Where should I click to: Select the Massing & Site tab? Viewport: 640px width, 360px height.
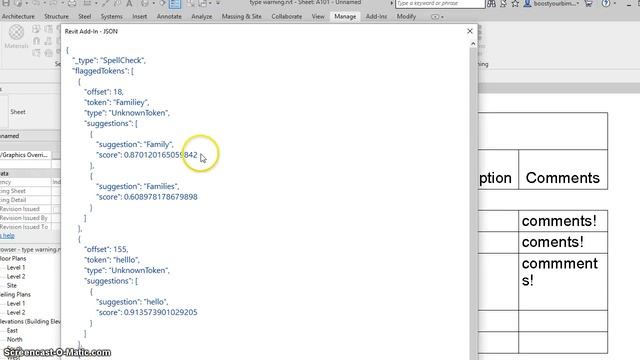point(242,17)
